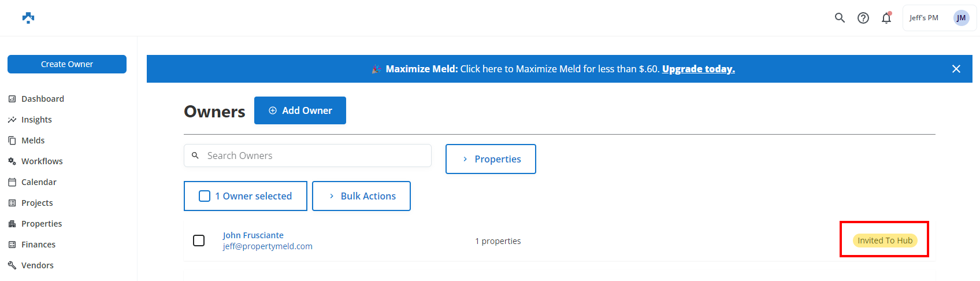Navigate to Workflows

click(42, 161)
